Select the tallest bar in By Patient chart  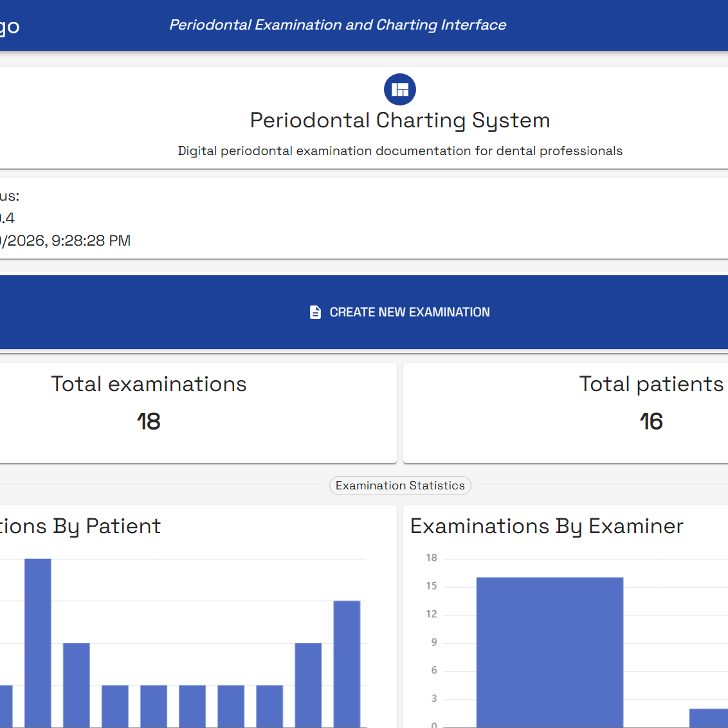pyautogui.click(x=38, y=643)
